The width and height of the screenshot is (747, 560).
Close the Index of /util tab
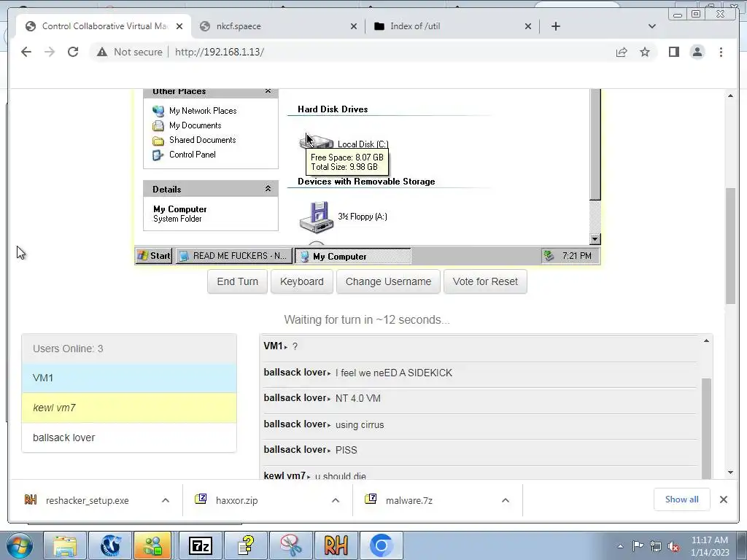click(x=528, y=26)
